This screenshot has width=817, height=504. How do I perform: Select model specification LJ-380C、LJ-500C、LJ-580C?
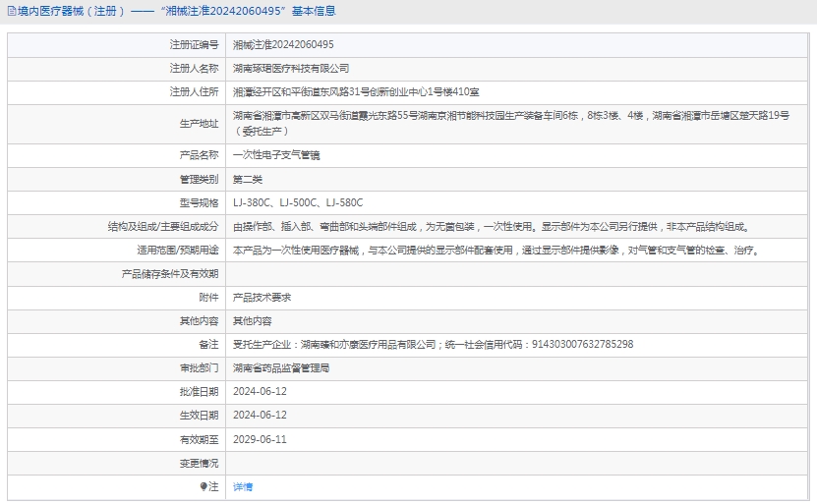(298, 202)
